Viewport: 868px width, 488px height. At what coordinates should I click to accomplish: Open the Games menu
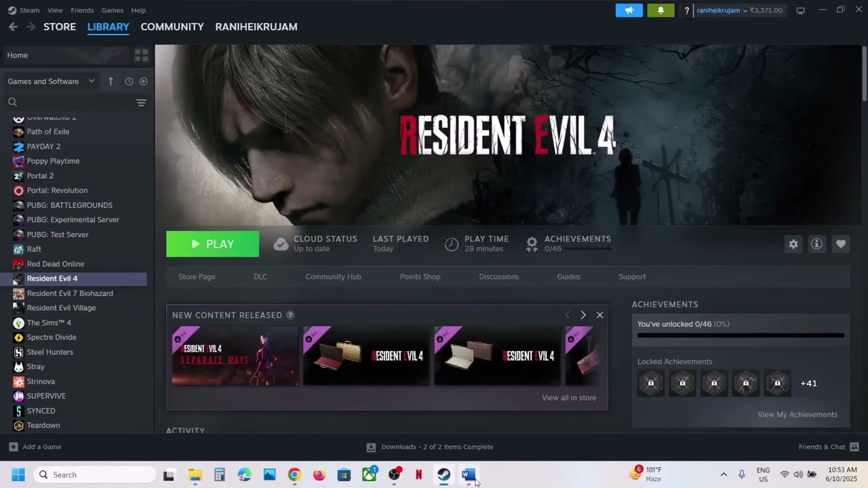[x=113, y=10]
